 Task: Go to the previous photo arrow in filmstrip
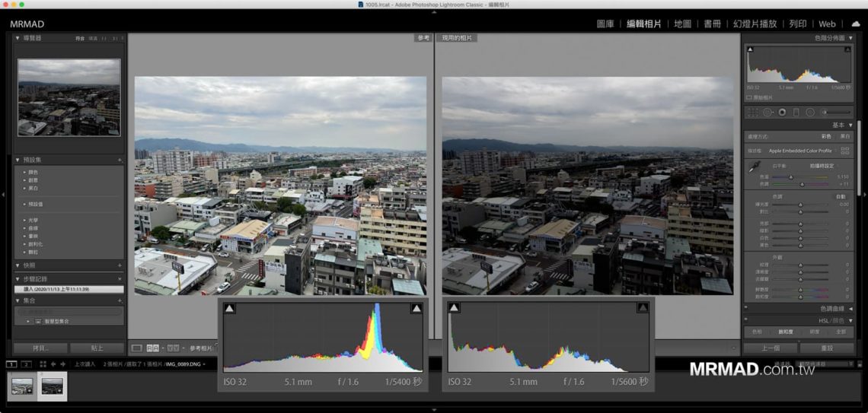(54, 364)
